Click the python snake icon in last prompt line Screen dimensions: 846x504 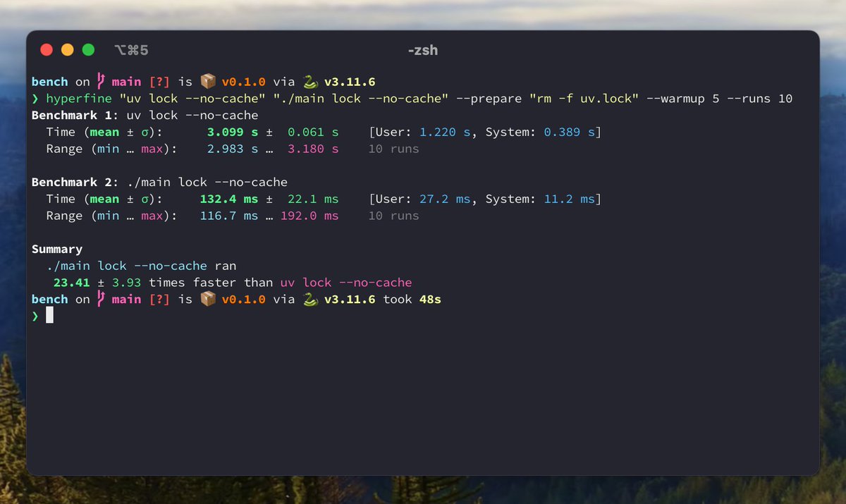coord(309,300)
